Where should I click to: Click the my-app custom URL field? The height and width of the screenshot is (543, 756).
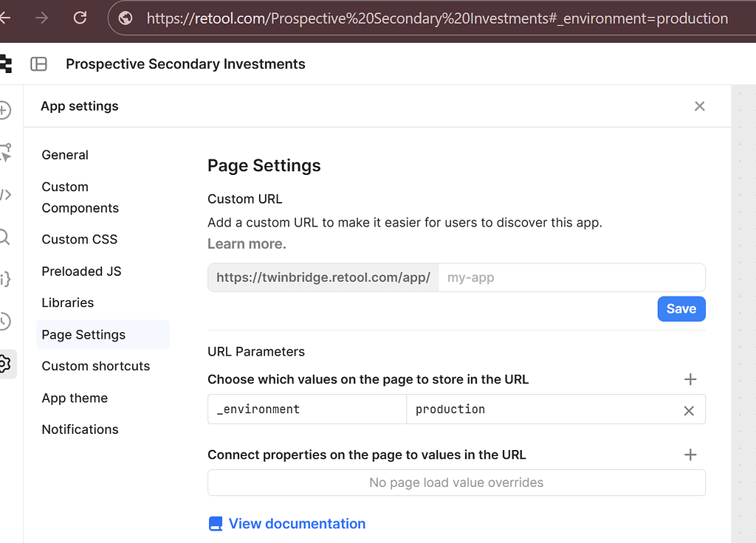pyautogui.click(x=572, y=277)
